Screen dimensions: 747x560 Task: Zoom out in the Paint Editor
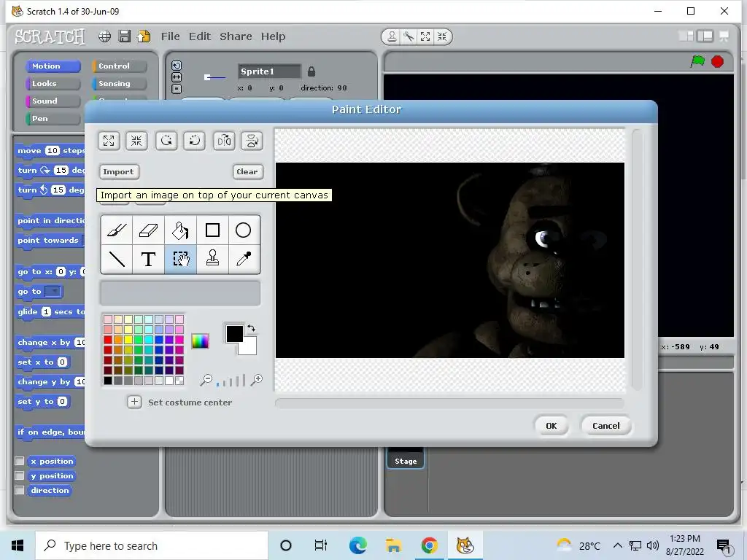(206, 379)
